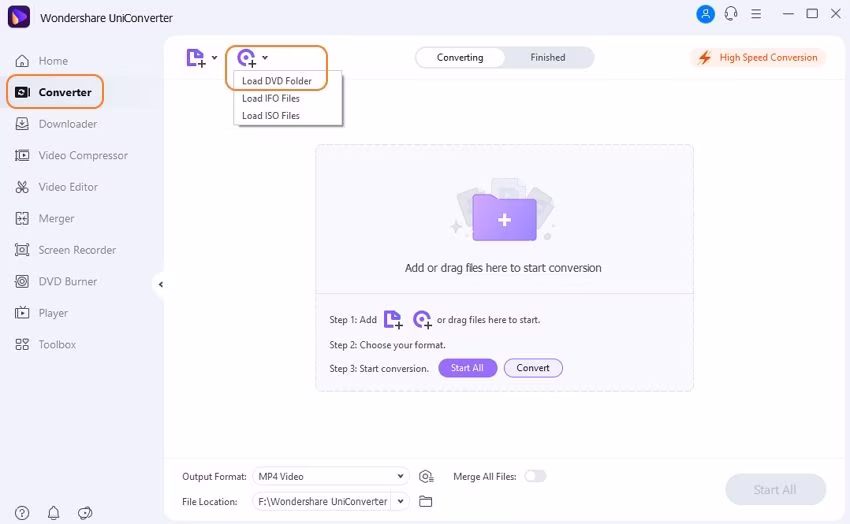Image resolution: width=850 pixels, height=524 pixels.
Task: Open file location folder icon
Action: [426, 501]
